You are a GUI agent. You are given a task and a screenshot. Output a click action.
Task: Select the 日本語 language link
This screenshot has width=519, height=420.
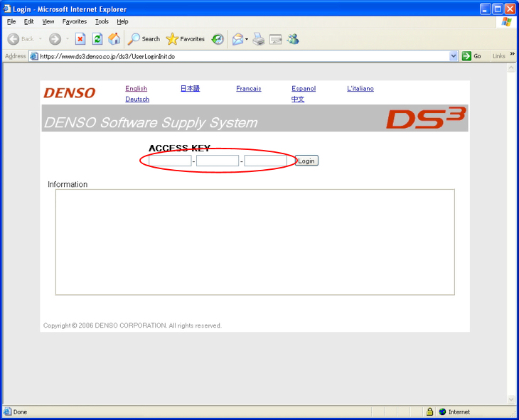[x=190, y=88]
